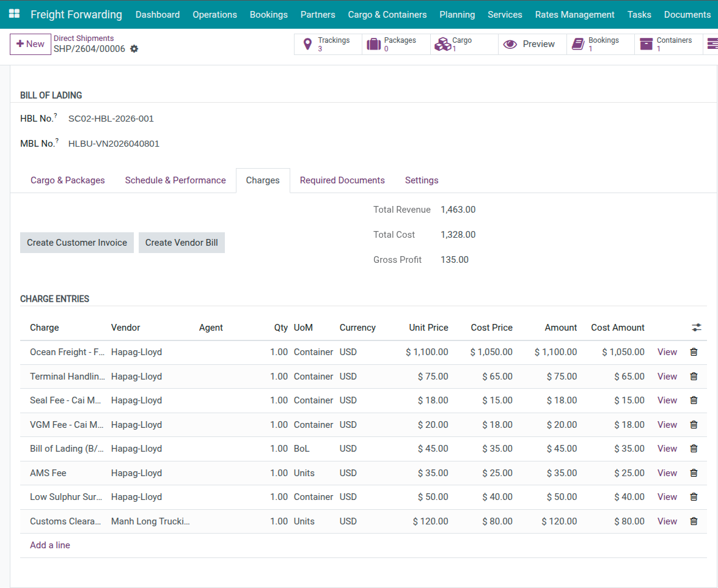Expand the Rates Management menu
This screenshot has width=718, height=588.
(x=574, y=15)
